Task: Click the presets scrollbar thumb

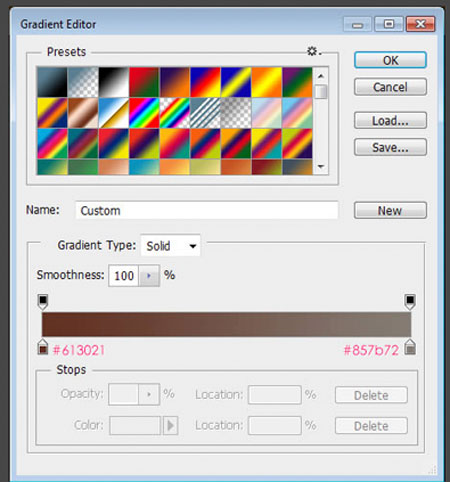Action: click(x=321, y=91)
